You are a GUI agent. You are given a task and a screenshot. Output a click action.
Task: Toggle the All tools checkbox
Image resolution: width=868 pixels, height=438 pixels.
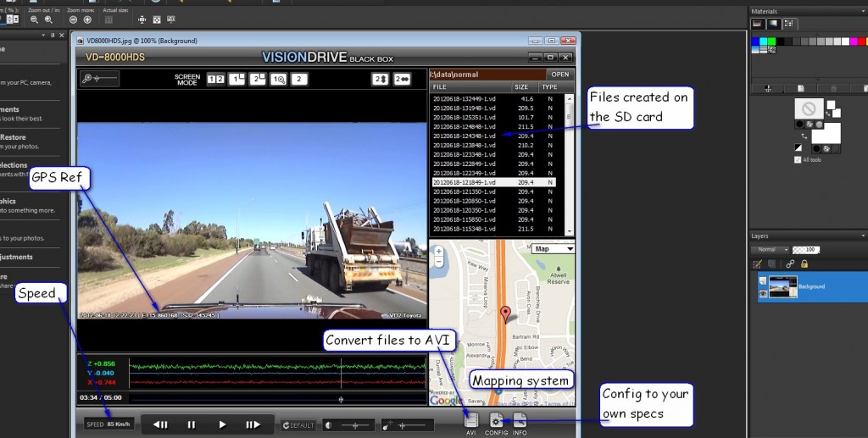coord(798,160)
